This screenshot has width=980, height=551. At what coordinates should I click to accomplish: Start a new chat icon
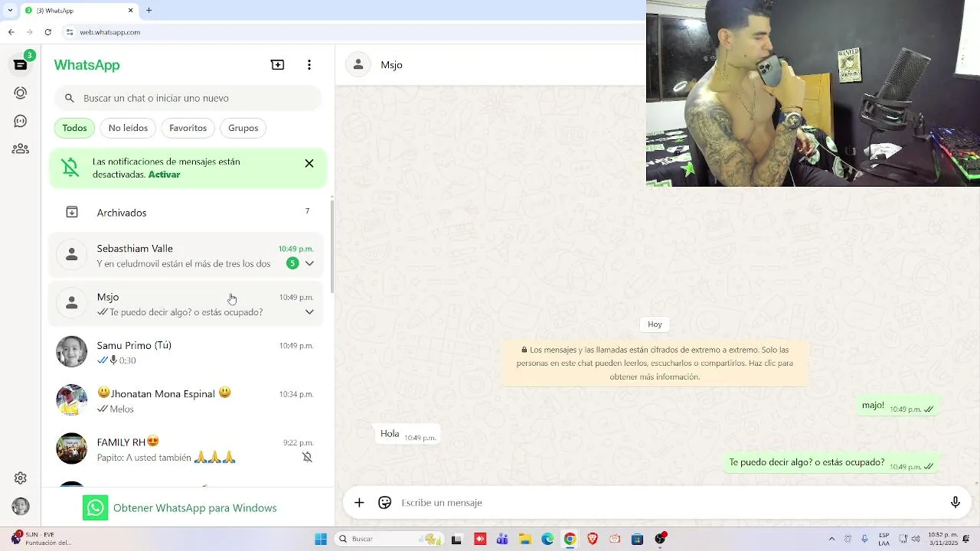tap(278, 65)
